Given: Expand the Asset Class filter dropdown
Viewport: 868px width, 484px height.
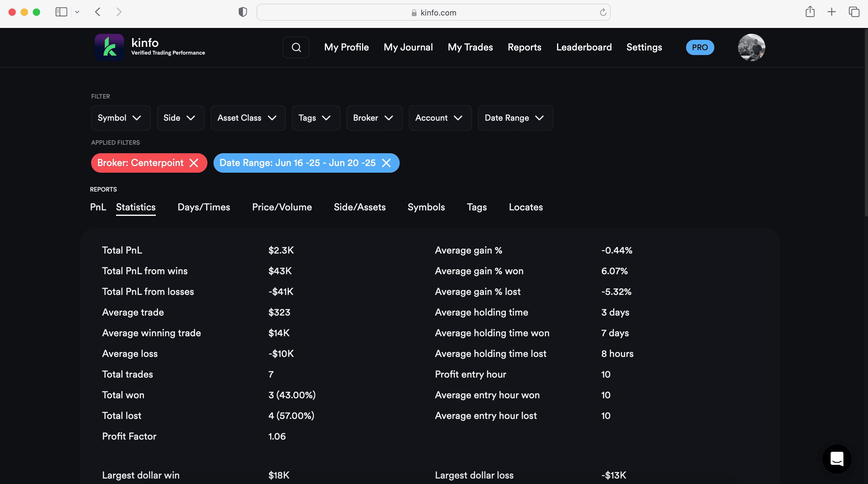Looking at the screenshot, I should click(x=248, y=118).
